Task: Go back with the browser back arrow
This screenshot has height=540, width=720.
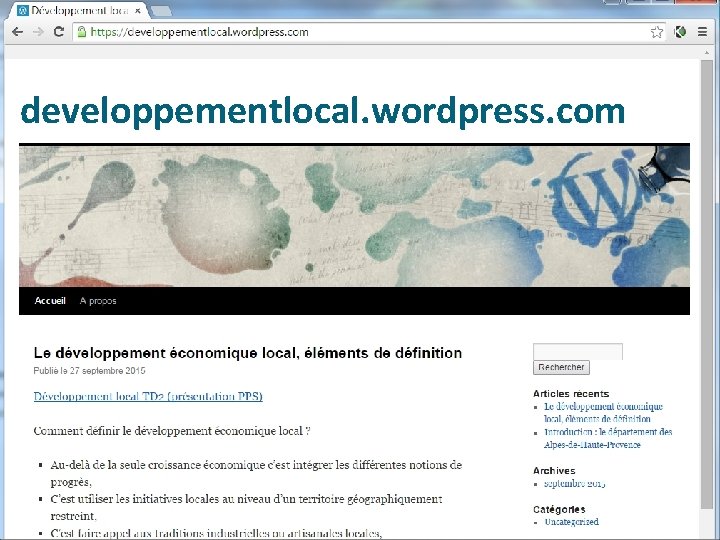Action: tap(17, 32)
